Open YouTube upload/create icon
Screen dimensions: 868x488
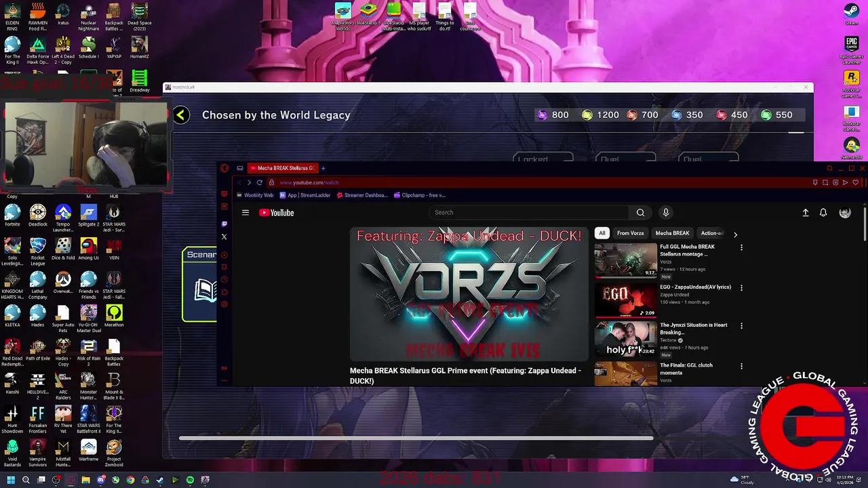(806, 213)
